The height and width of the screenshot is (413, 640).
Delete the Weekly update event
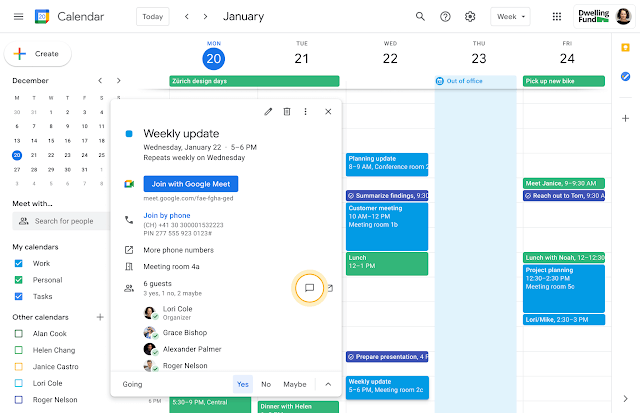pos(287,112)
